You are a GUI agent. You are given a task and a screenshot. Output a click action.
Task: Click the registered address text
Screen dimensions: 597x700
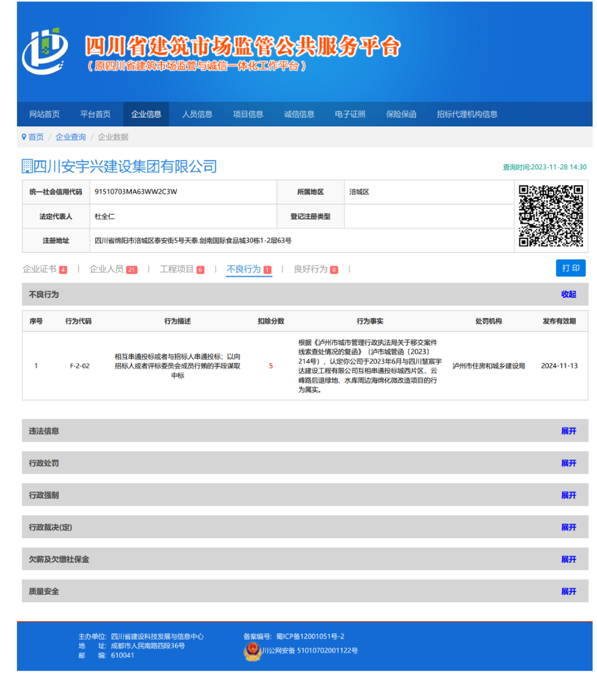pyautogui.click(x=193, y=240)
